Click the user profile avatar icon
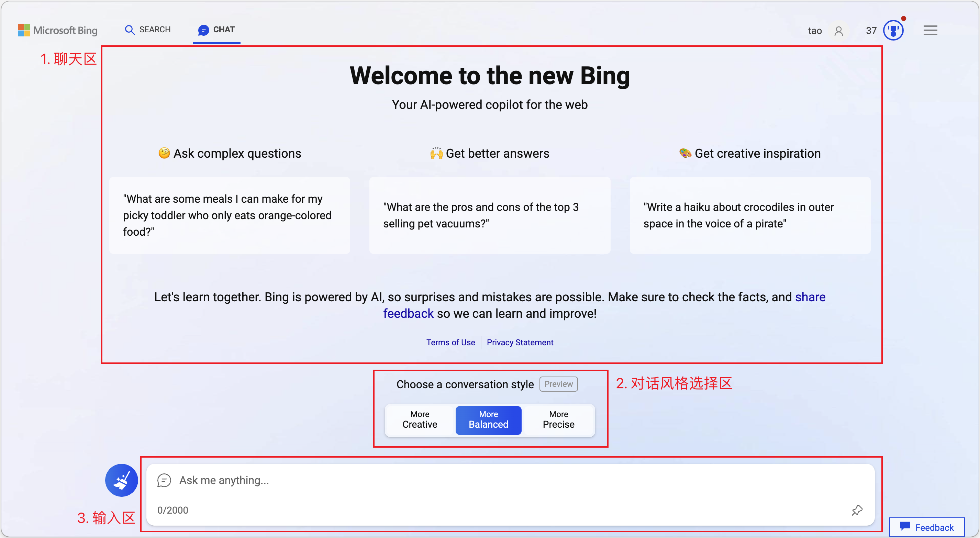Image resolution: width=980 pixels, height=538 pixels. 838,31
